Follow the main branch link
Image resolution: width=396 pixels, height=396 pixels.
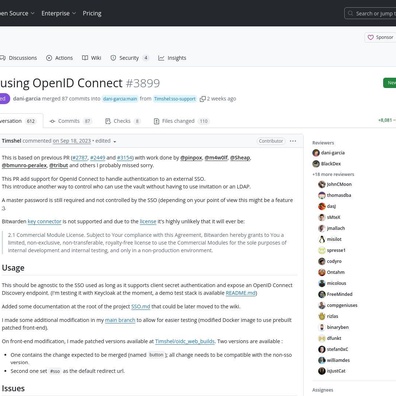click(120, 320)
